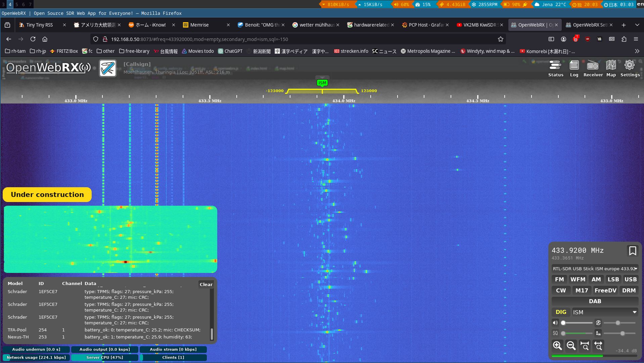Open the free-library bookmarks folder
644x363 pixels.
(x=134, y=51)
